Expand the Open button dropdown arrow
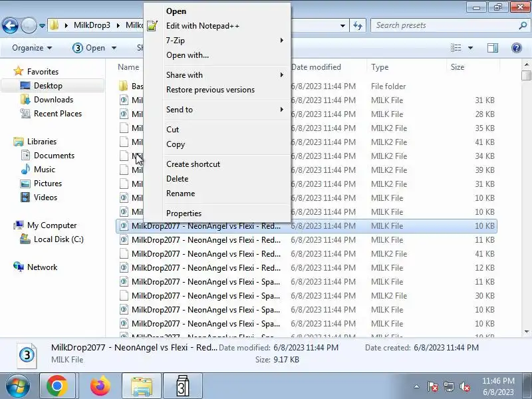 coord(114,48)
